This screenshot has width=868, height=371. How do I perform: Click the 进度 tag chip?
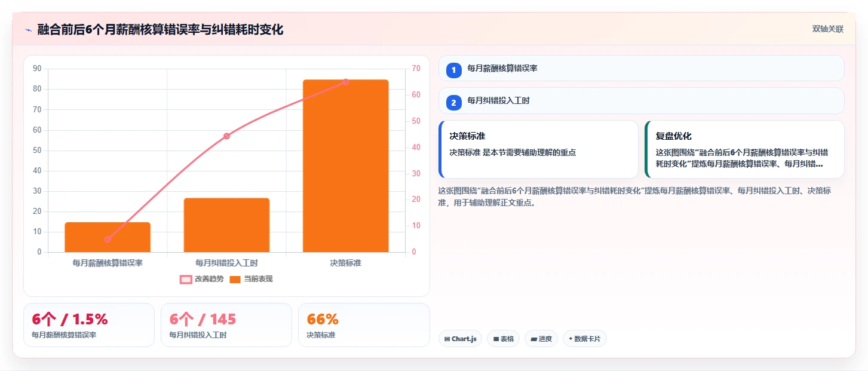[x=541, y=339]
